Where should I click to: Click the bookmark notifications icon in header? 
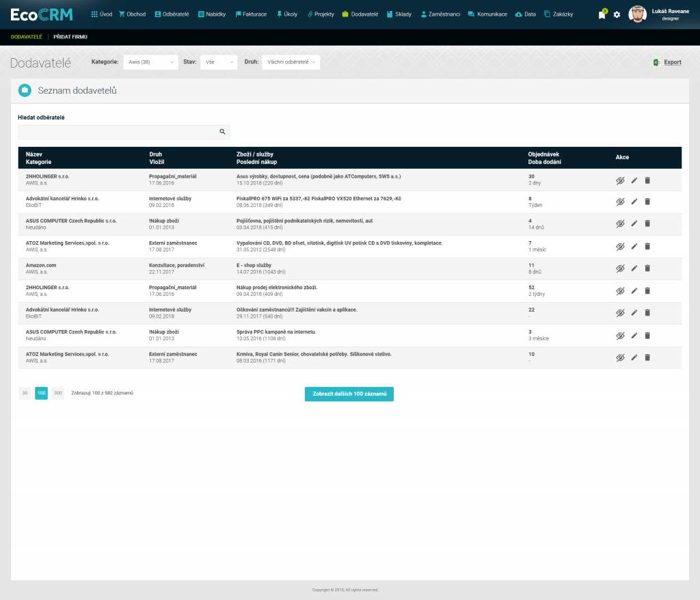click(x=602, y=14)
